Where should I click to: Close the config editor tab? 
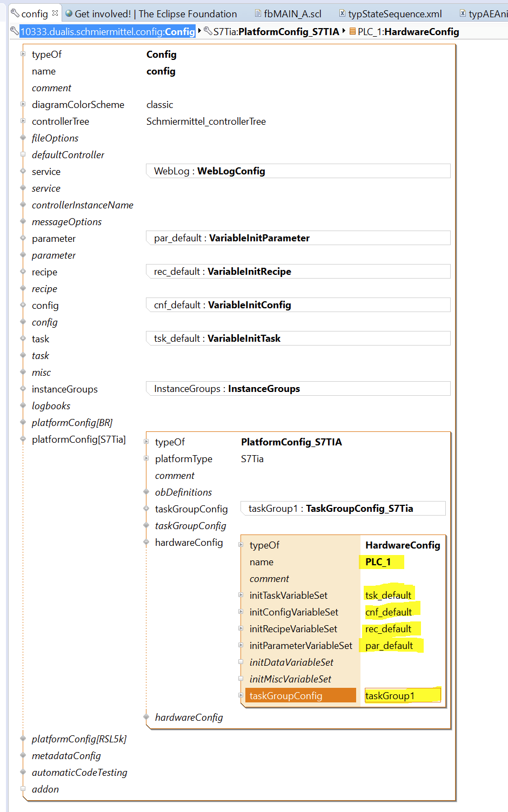(x=55, y=13)
